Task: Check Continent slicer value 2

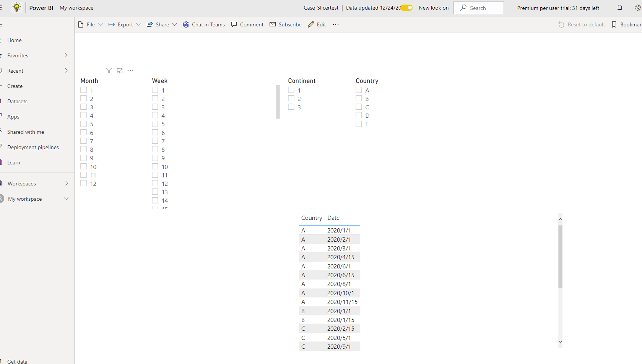Action: [x=291, y=99]
